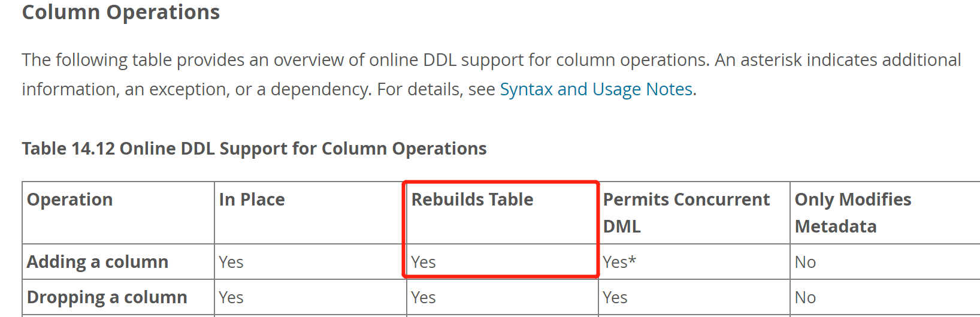Click the Column Operations heading
This screenshot has width=980, height=317.
(121, 12)
